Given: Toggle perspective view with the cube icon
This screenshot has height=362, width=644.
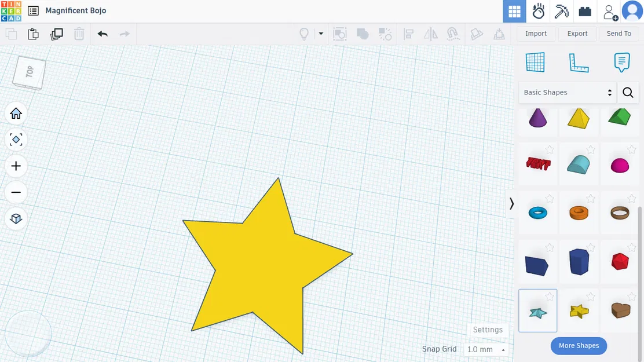Looking at the screenshot, I should (x=16, y=218).
